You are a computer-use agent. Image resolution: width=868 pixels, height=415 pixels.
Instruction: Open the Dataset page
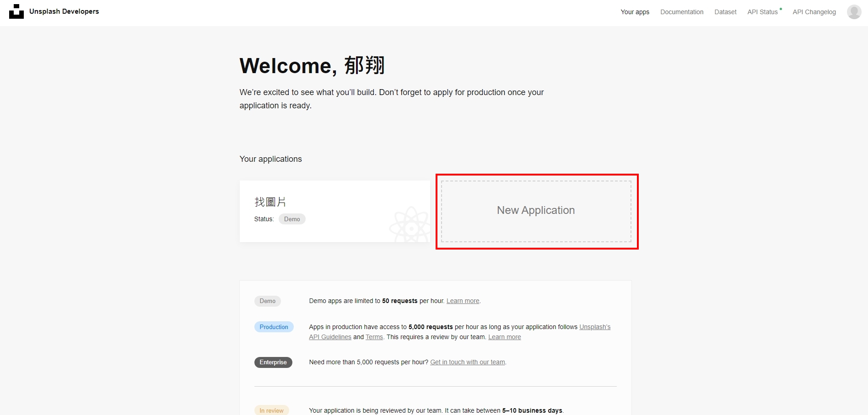[x=725, y=12]
